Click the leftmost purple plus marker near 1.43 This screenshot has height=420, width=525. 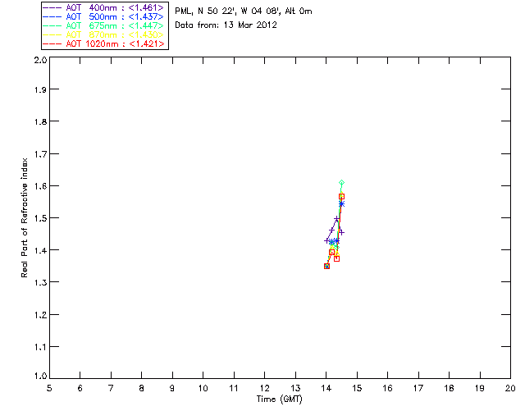click(326, 241)
